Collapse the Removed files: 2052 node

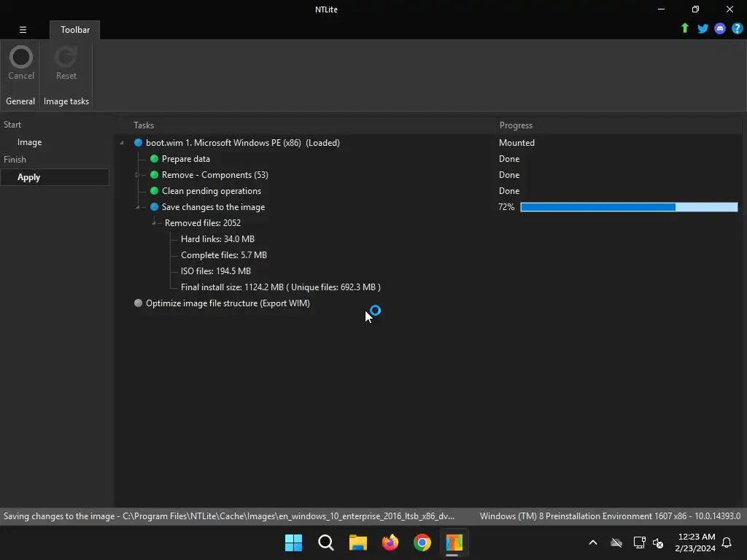(153, 223)
